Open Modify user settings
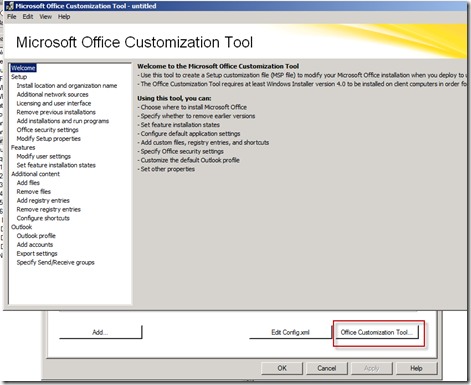Screen dimensions: 471x385 (x=44, y=156)
